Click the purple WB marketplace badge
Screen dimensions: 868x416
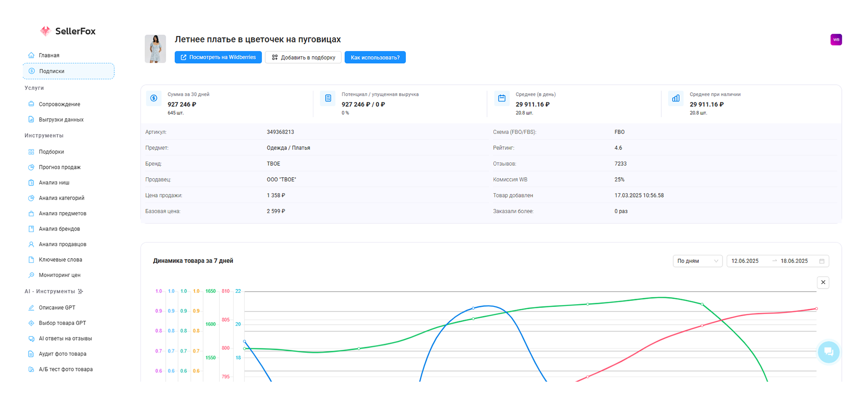[836, 40]
